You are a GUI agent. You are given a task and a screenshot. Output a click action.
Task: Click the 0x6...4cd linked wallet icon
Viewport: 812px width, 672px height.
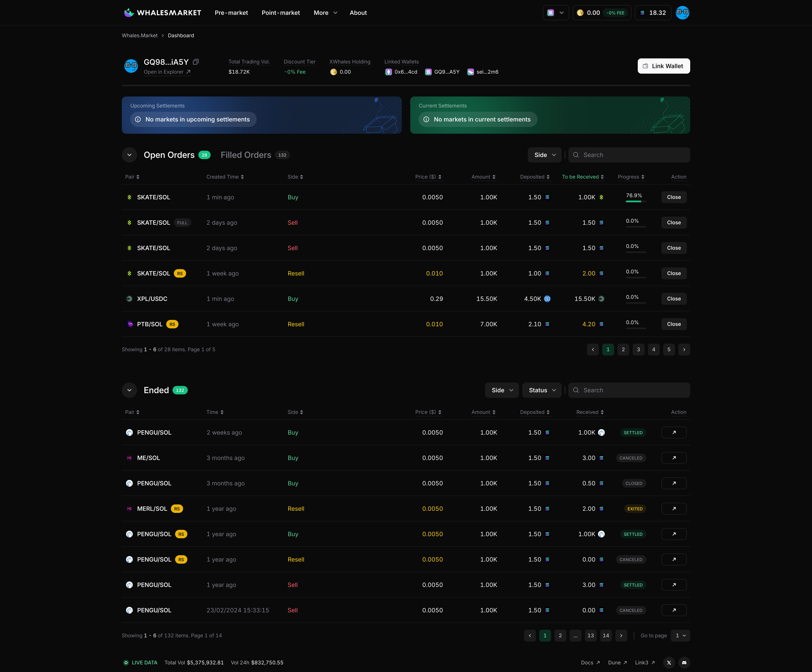pos(389,72)
